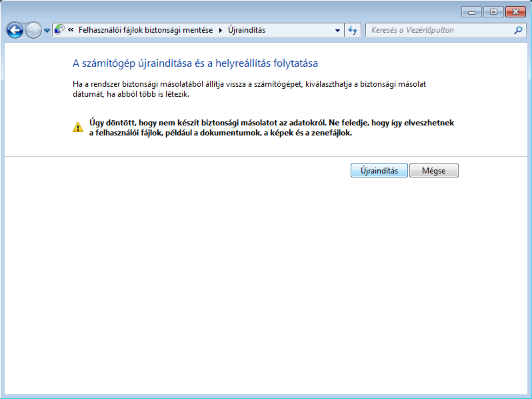Screen dimensions: 532x399
Task: Click the Újraindítás button
Action: (379, 170)
